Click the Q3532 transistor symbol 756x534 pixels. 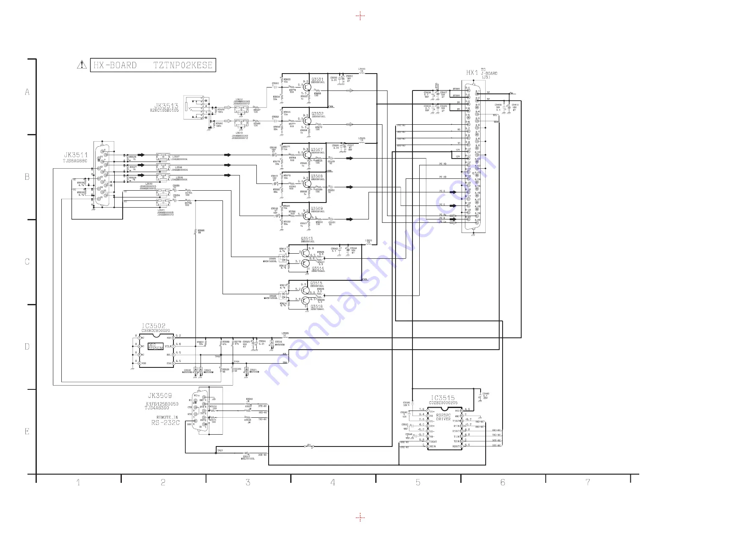306,121
